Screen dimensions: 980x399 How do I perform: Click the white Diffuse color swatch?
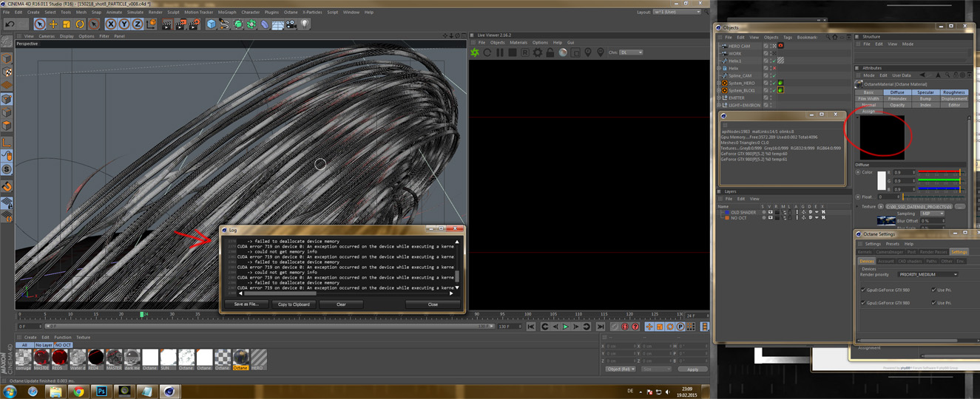(882, 181)
